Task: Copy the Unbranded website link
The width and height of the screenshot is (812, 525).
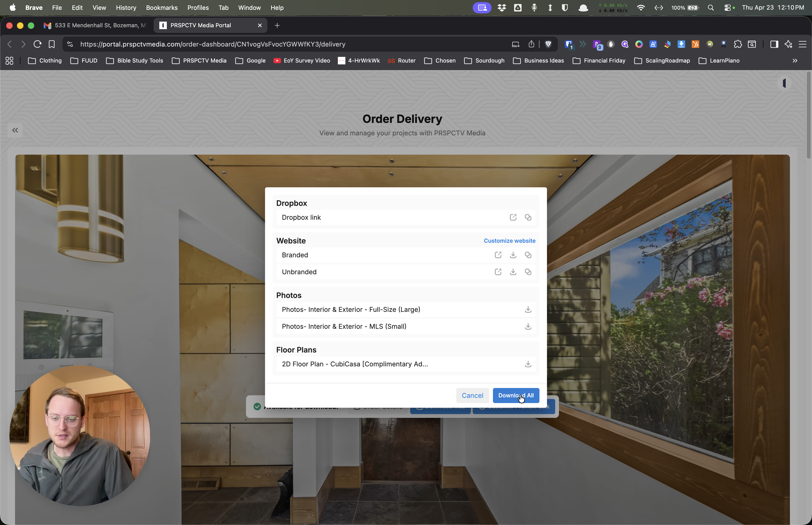Action: [528, 272]
